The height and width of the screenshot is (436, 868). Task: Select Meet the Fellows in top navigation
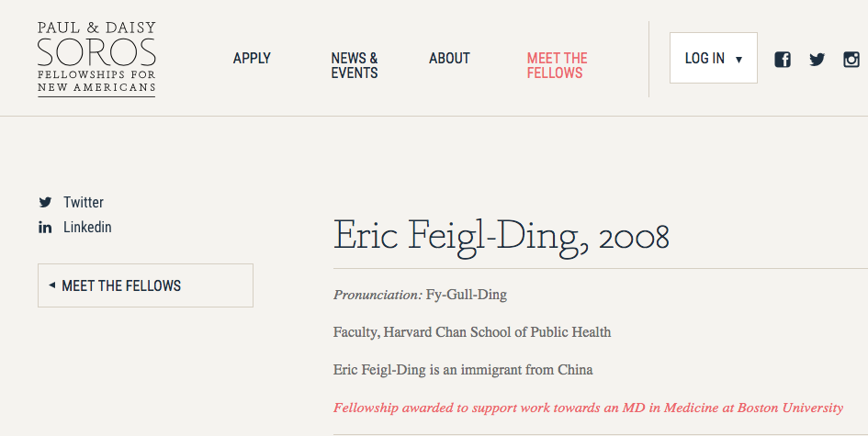(557, 65)
